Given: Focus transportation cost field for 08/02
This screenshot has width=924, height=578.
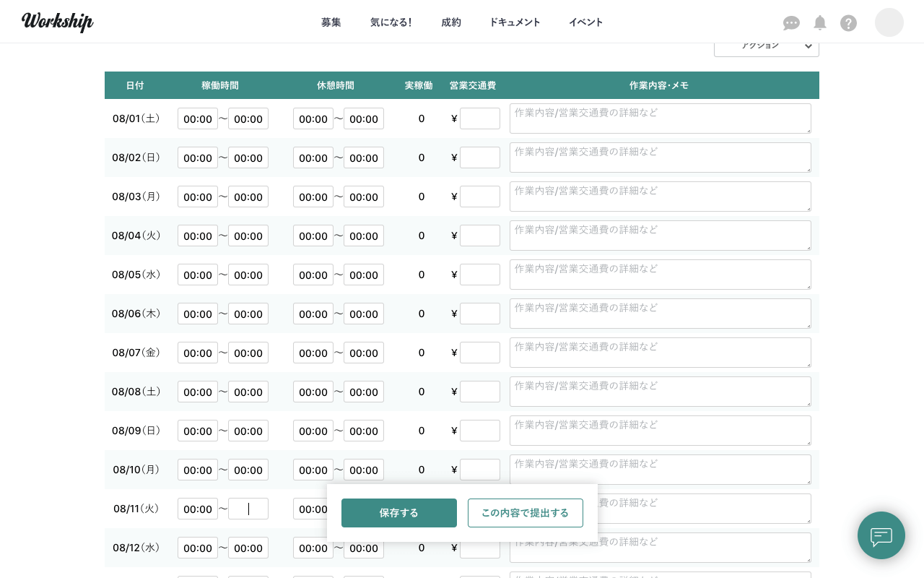Looking at the screenshot, I should 480,158.
